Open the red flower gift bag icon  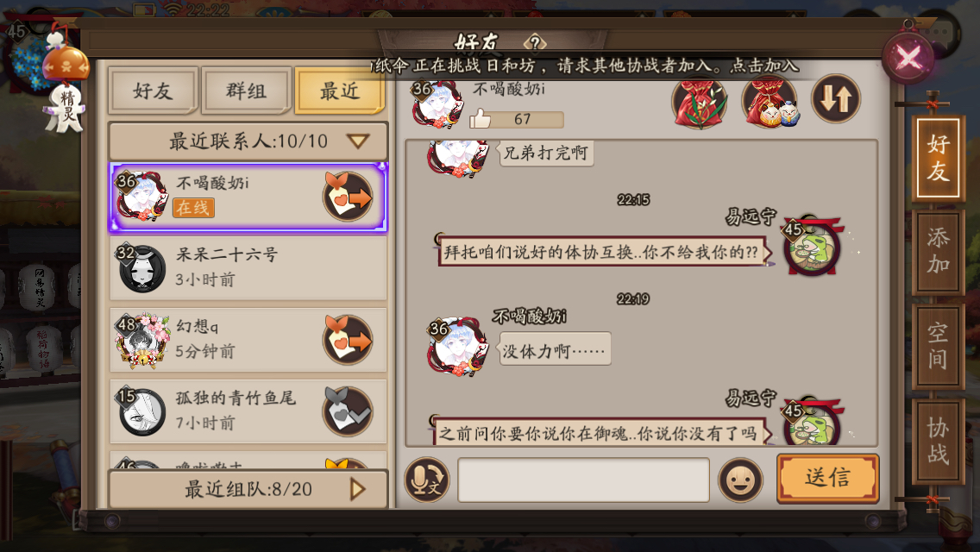(700, 101)
